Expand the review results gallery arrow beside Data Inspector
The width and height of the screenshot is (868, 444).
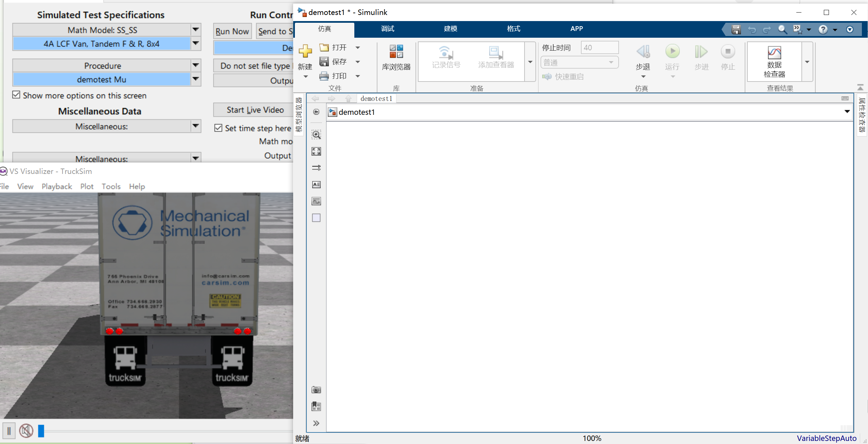(807, 62)
